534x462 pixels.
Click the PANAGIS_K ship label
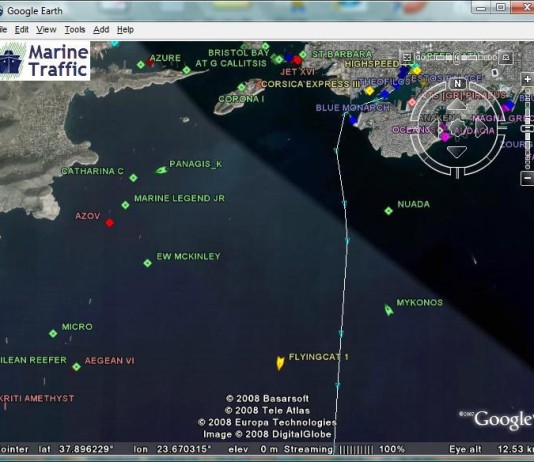(x=195, y=164)
